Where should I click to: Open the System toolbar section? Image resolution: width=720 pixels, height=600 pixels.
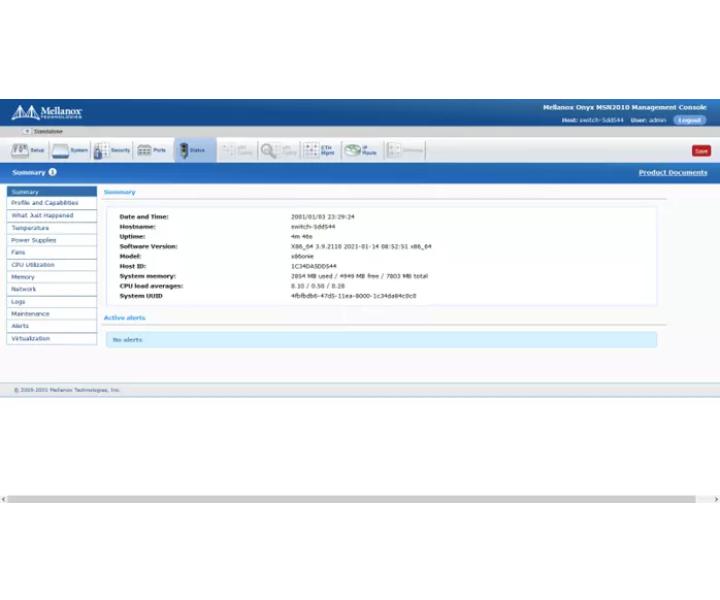click(x=69, y=150)
